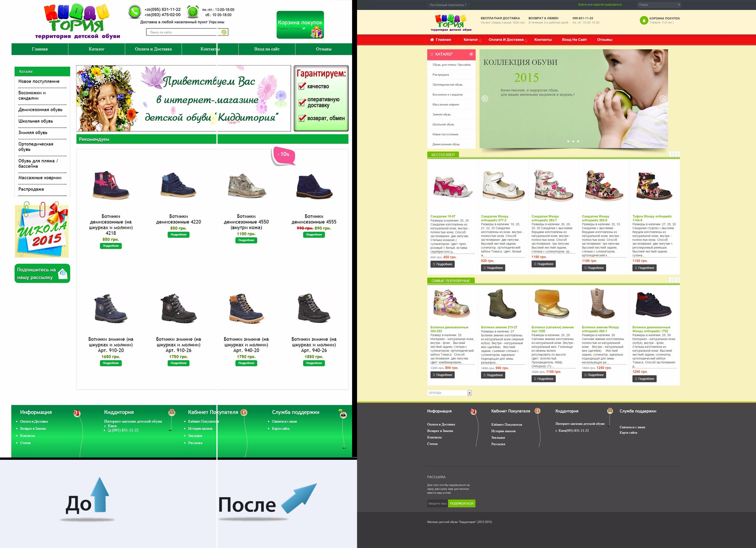Open 'Вход на сайт' in green navigation bar

[x=267, y=49]
